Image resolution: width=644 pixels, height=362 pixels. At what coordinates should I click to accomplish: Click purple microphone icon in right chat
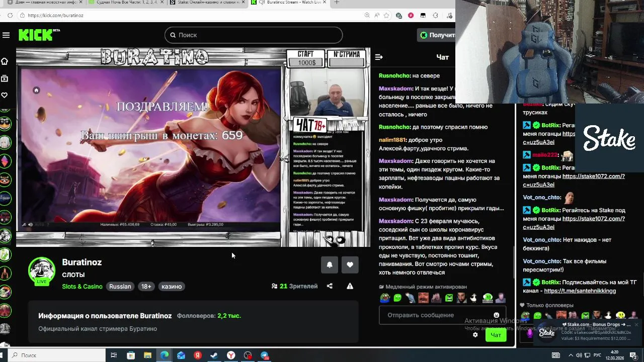[x=529, y=333]
